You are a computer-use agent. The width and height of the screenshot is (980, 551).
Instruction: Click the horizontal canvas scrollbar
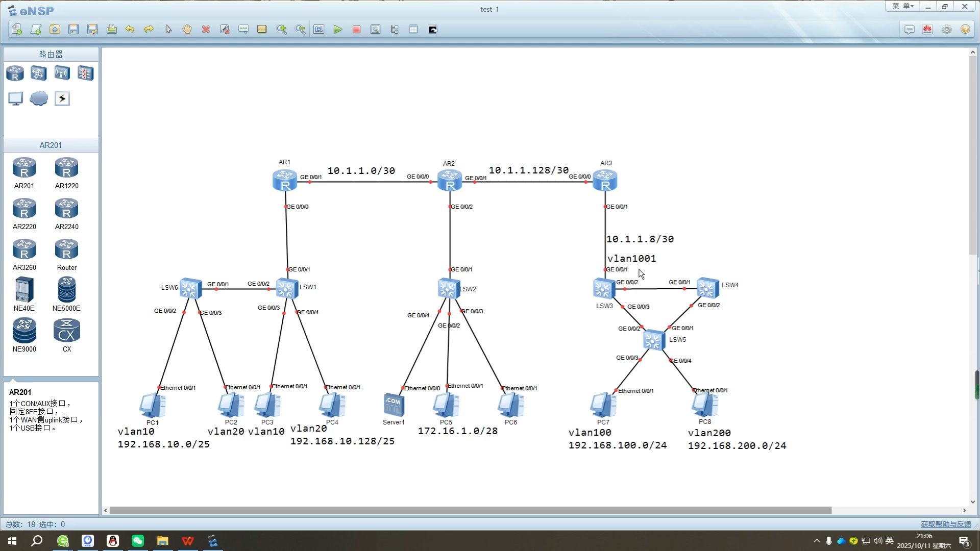coord(470,510)
